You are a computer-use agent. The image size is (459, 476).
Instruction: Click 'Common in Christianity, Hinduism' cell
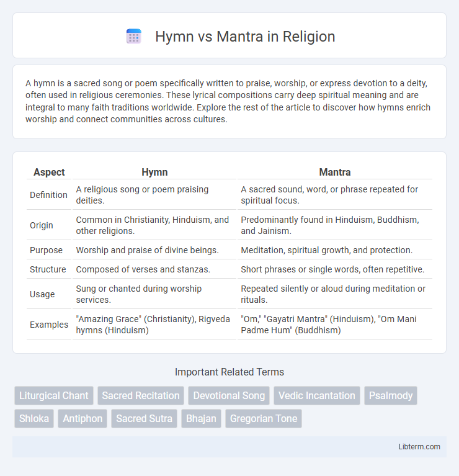pyautogui.click(x=154, y=225)
